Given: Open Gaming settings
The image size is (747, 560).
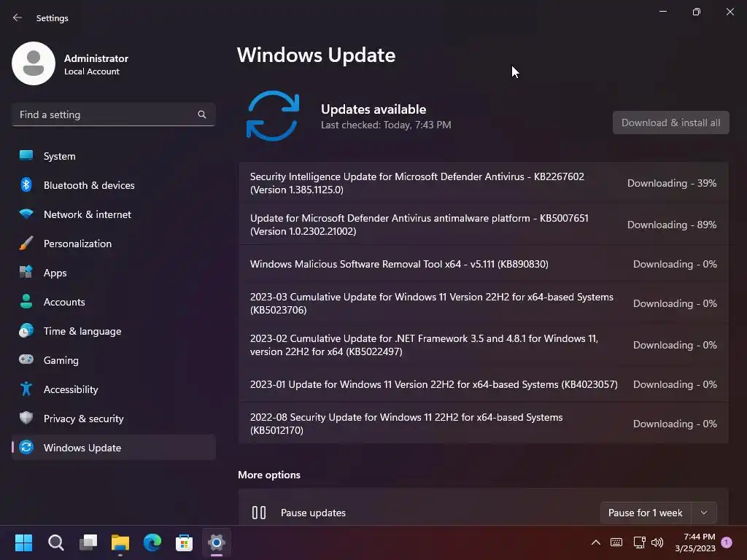Looking at the screenshot, I should (113, 360).
